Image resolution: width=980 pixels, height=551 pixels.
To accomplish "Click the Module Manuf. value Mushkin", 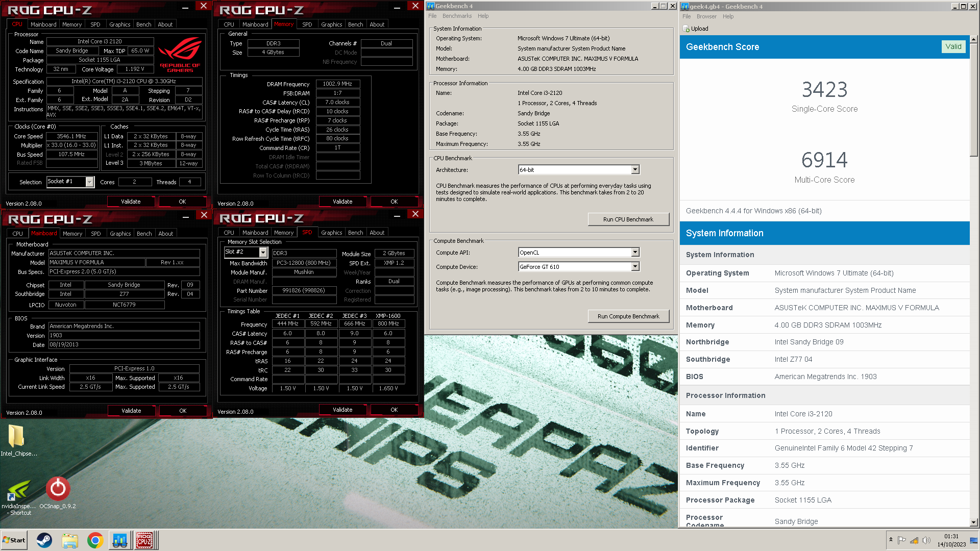I will click(x=304, y=272).
